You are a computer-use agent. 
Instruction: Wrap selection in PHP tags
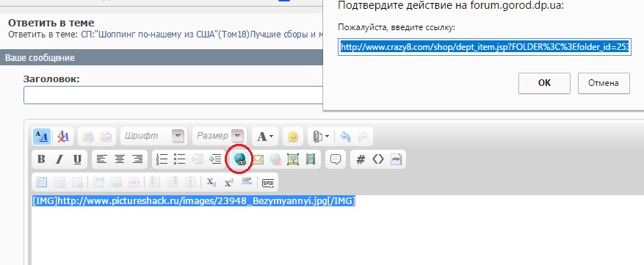click(x=396, y=159)
